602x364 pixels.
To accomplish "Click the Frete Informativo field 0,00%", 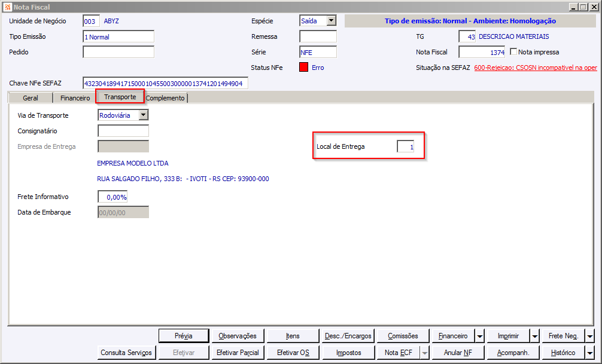I will pyautogui.click(x=113, y=197).
